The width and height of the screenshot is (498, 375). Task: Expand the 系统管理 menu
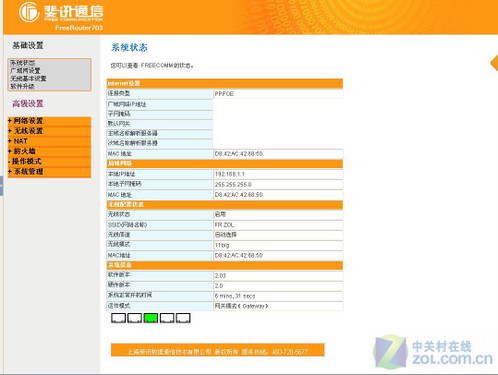(x=49, y=172)
